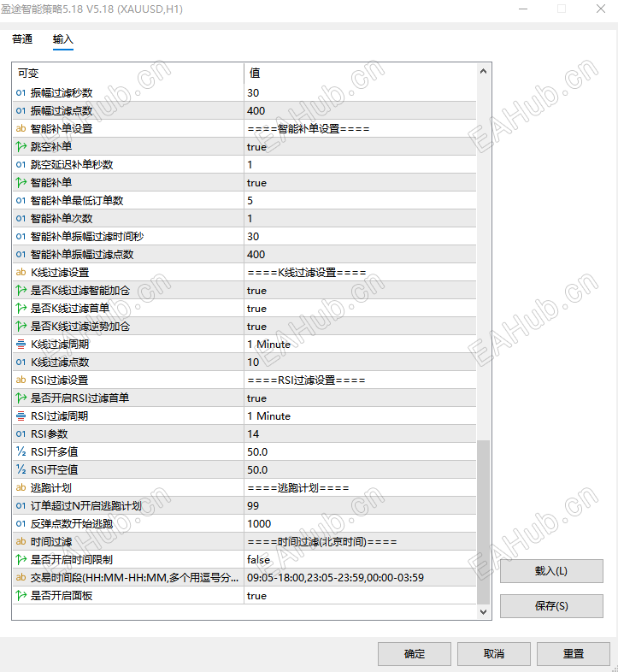This screenshot has height=672, width=618.
Task: Click the vertical scrollbar thumb
Action: [484, 522]
